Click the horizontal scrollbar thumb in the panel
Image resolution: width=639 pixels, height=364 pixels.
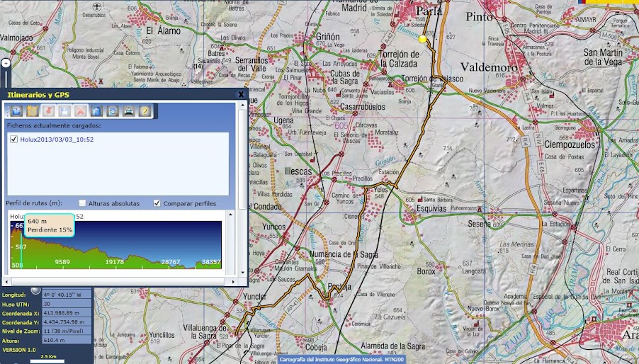pyautogui.click(x=118, y=281)
